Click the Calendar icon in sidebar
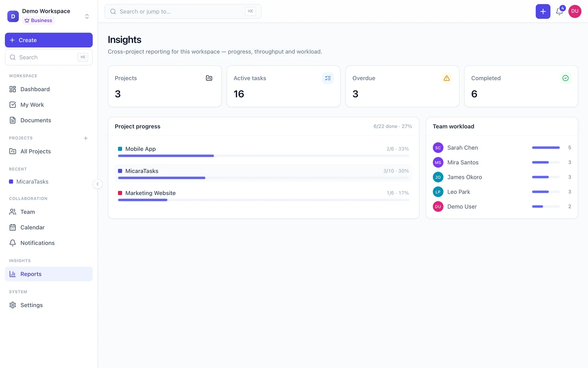Image resolution: width=588 pixels, height=368 pixels. click(x=12, y=227)
